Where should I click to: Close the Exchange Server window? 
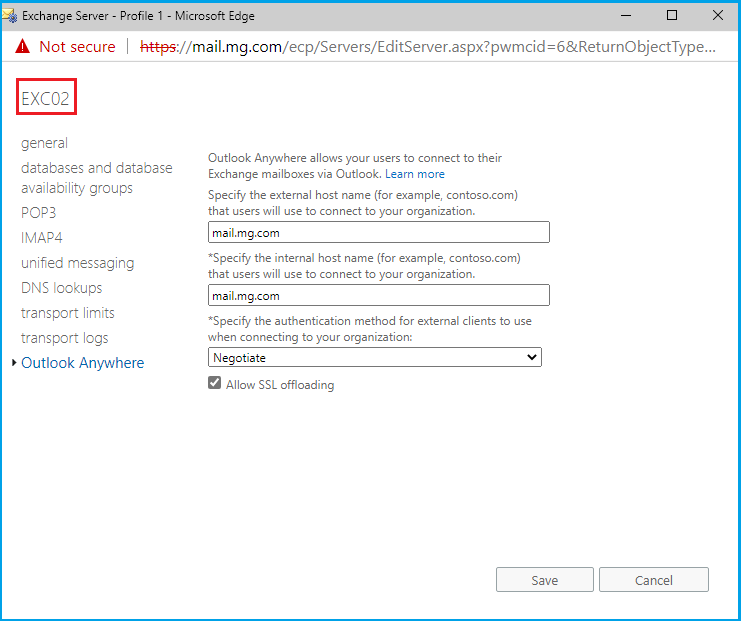pyautogui.click(x=717, y=15)
